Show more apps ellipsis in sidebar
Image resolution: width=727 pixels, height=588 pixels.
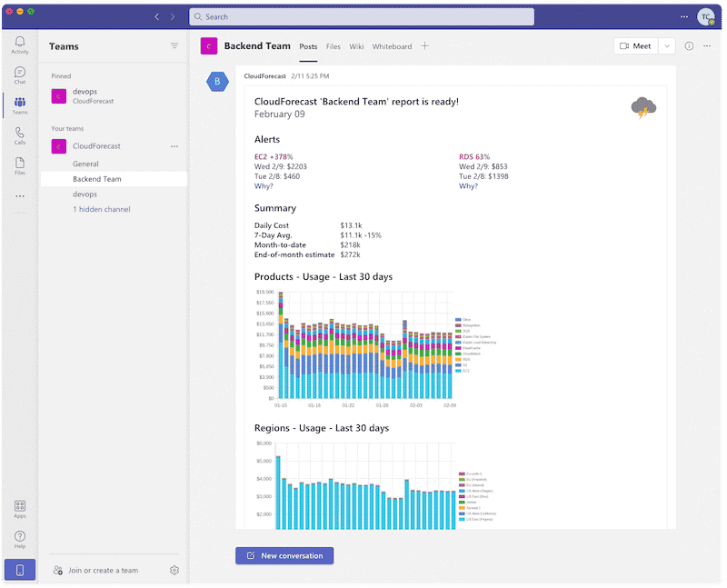click(x=20, y=196)
